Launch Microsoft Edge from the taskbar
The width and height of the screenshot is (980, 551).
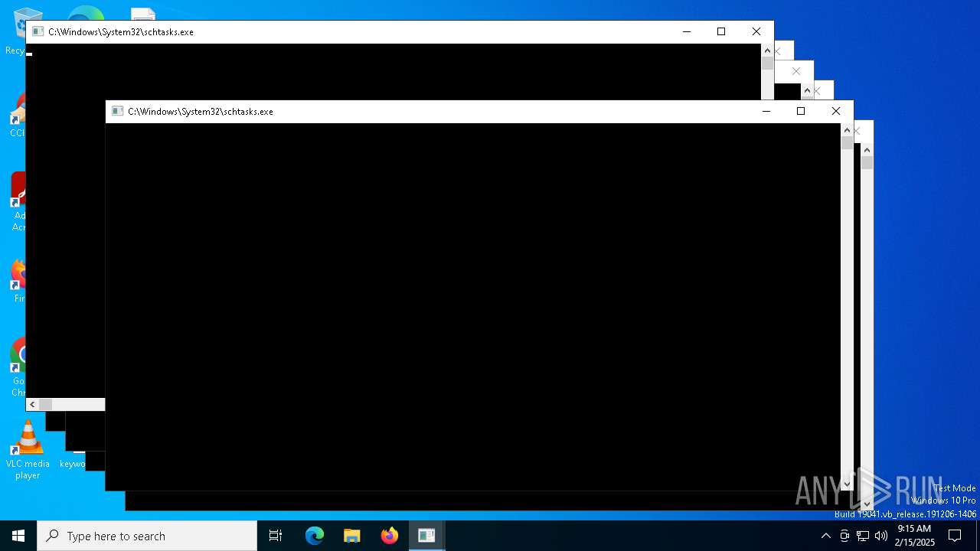coord(315,536)
